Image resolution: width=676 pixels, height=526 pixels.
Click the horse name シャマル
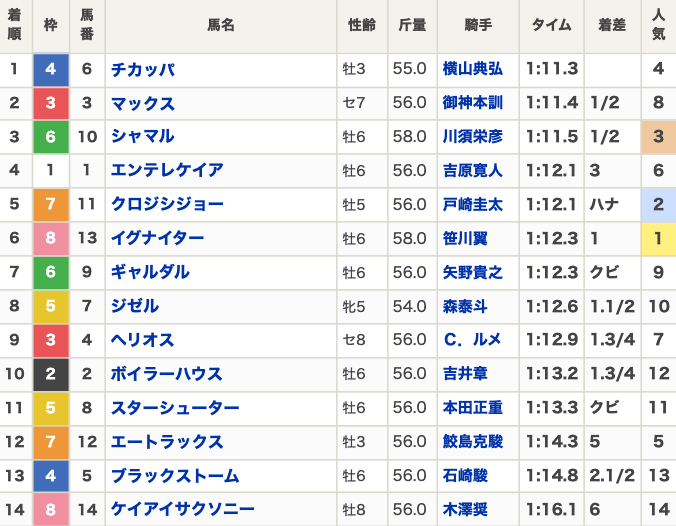(x=142, y=137)
